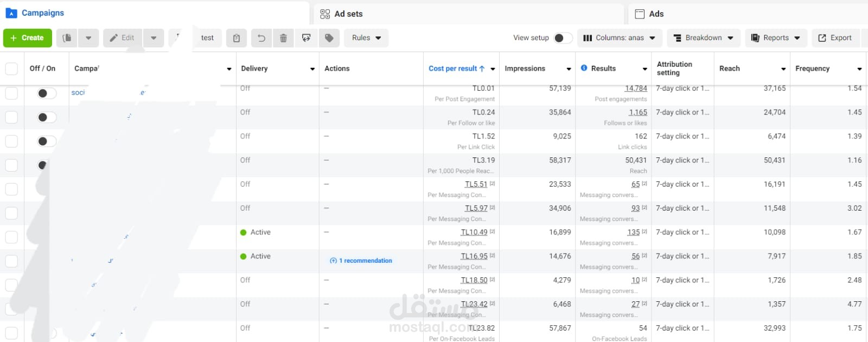Click the Ad sets grid icon

(325, 14)
